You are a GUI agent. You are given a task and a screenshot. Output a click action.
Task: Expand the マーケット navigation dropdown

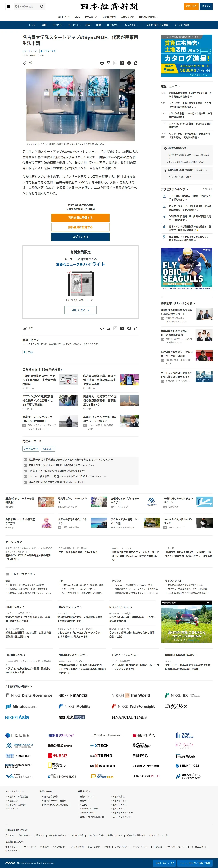point(75,25)
